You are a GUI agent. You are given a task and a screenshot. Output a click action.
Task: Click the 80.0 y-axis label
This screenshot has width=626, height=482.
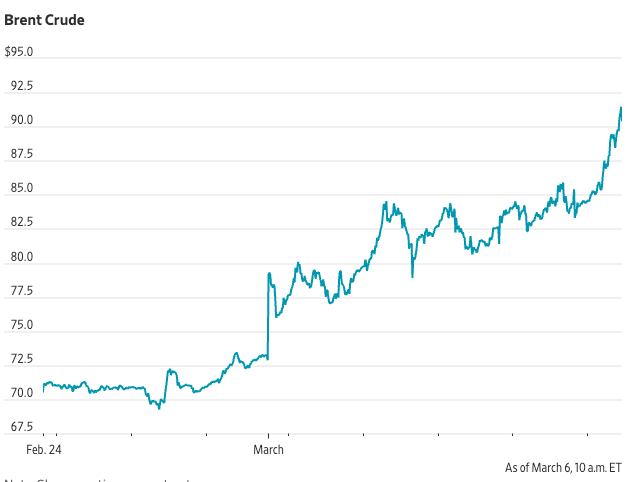click(21, 257)
